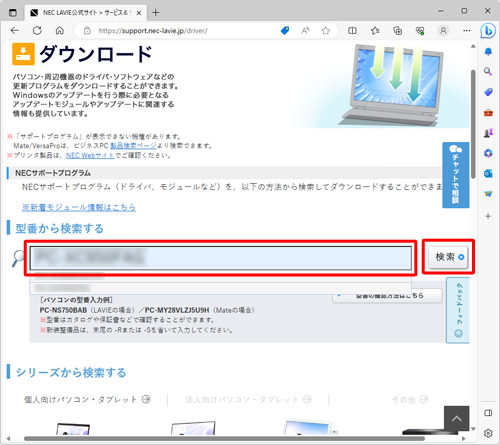Image resolution: width=500 pixels, height=445 pixels.
Task: Open the Favorites list
Action: point(375,31)
